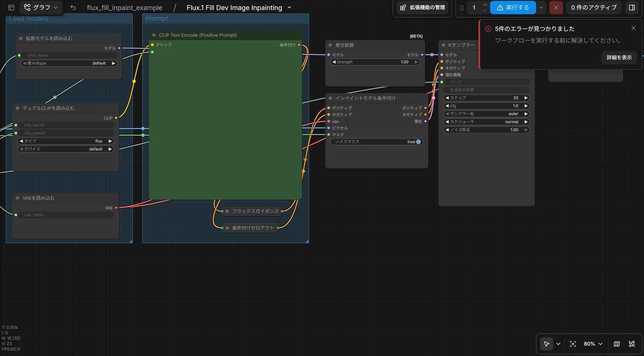644x356 pixels.
Task: Click the fit view to frame icon
Action: [573, 344]
